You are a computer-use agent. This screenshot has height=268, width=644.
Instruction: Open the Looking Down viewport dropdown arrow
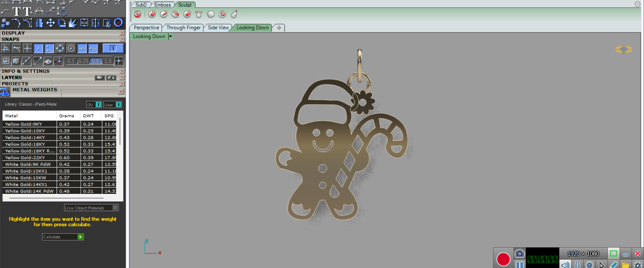click(x=170, y=37)
